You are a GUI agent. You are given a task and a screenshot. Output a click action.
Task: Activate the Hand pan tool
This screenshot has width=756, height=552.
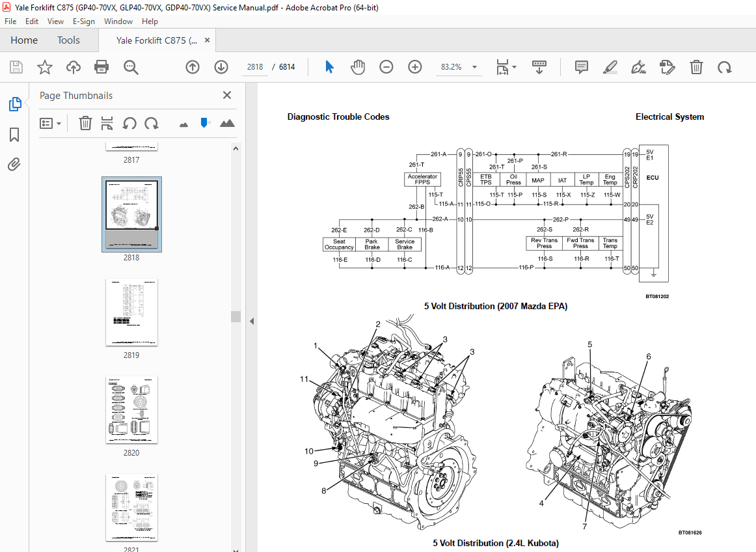358,67
